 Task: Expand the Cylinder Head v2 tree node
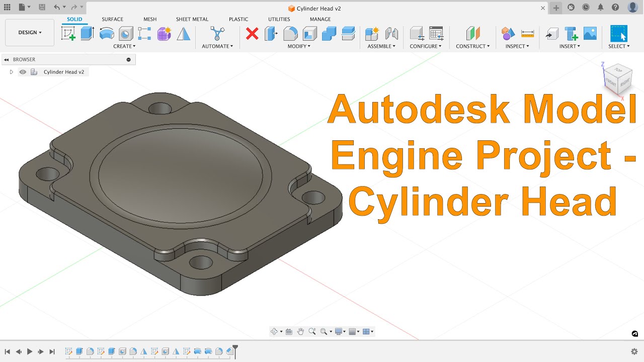(x=11, y=72)
